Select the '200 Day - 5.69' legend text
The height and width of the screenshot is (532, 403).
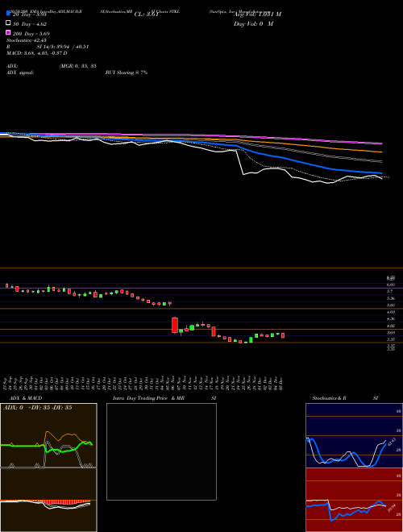pyautogui.click(x=31, y=34)
